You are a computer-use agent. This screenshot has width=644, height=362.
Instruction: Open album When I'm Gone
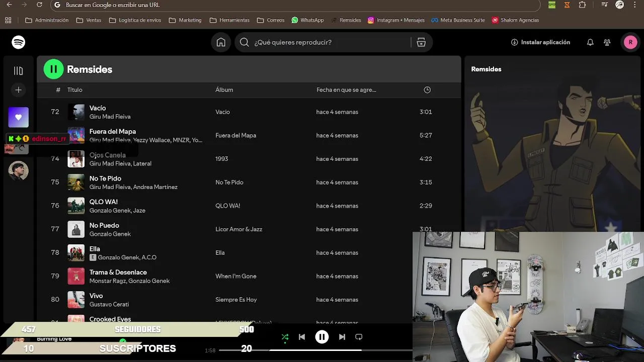point(236,276)
